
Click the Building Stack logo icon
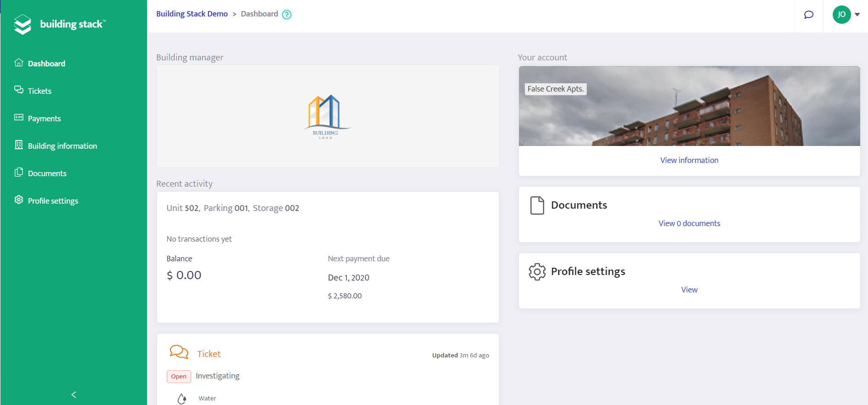point(22,24)
